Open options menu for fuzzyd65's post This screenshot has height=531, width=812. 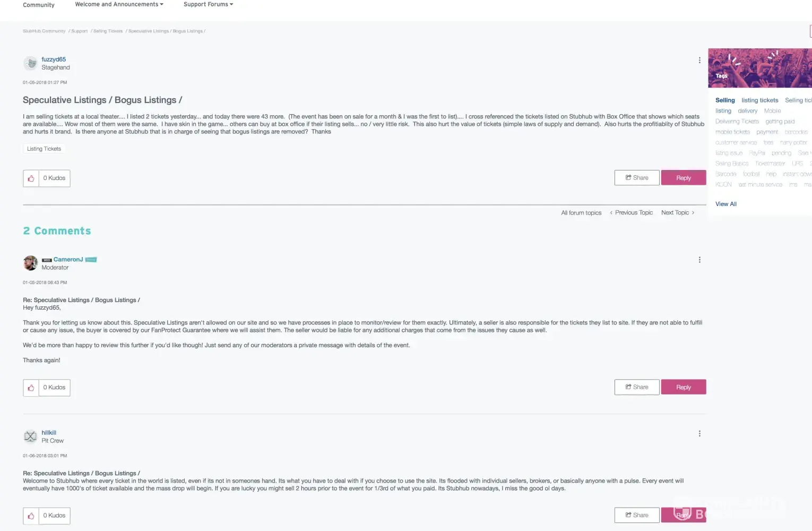[699, 60]
